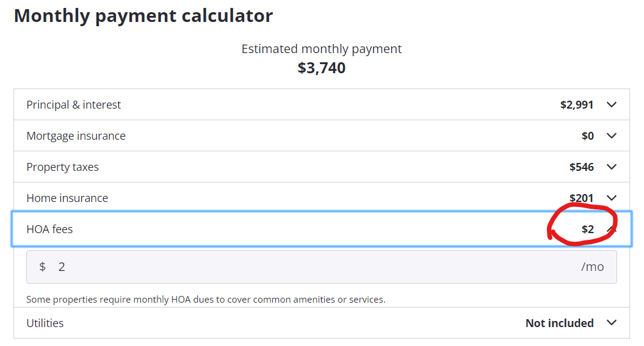This screenshot has width=644, height=346.
Task: Click the Mortgage insurance row label
Action: click(76, 136)
